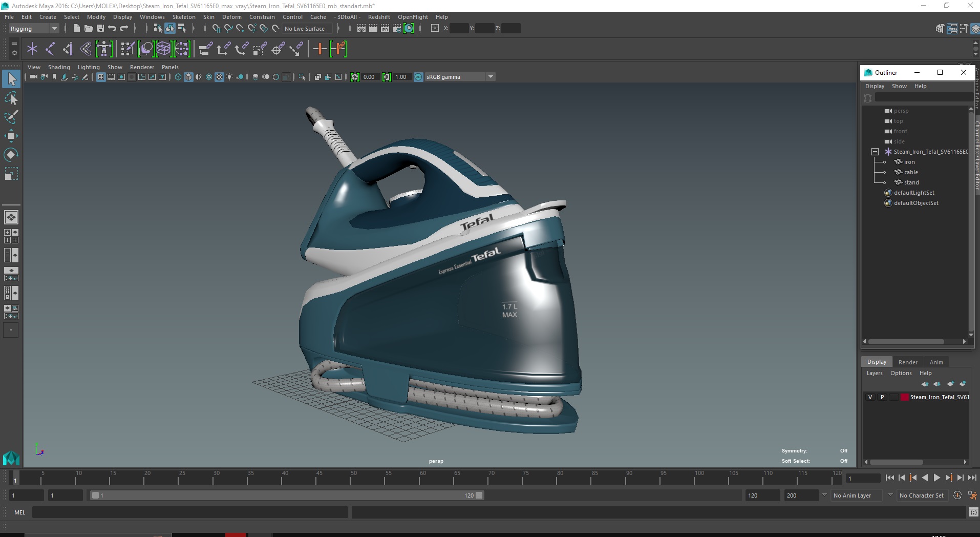
Task: Pick the Rotate tool in toolbox
Action: pos(11,155)
